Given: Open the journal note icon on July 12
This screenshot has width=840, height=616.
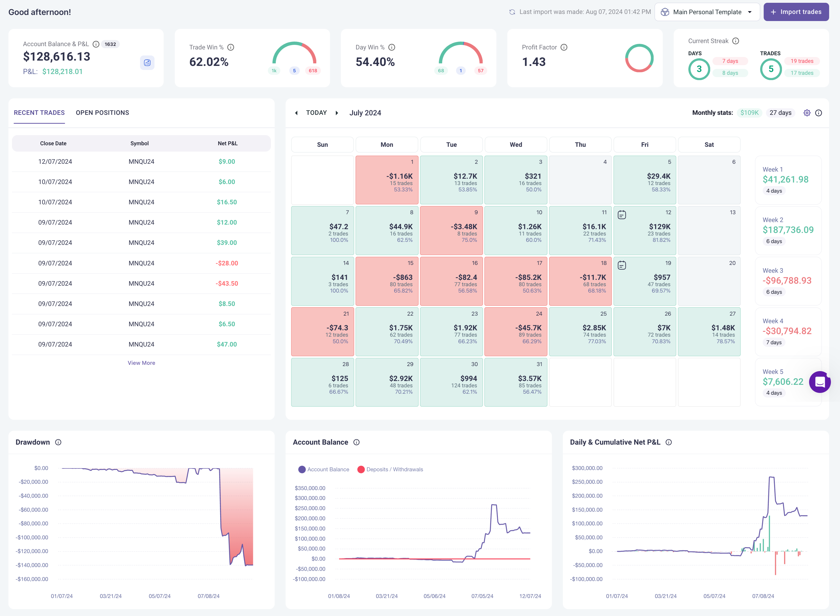Looking at the screenshot, I should coord(622,215).
